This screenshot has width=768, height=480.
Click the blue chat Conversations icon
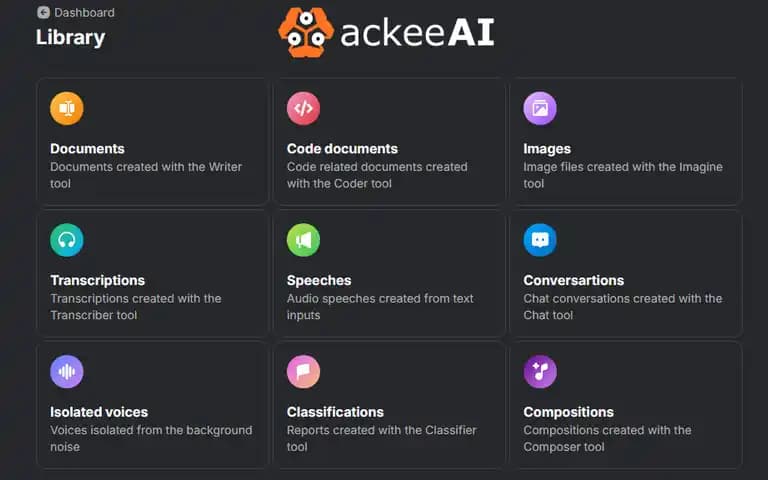540,240
